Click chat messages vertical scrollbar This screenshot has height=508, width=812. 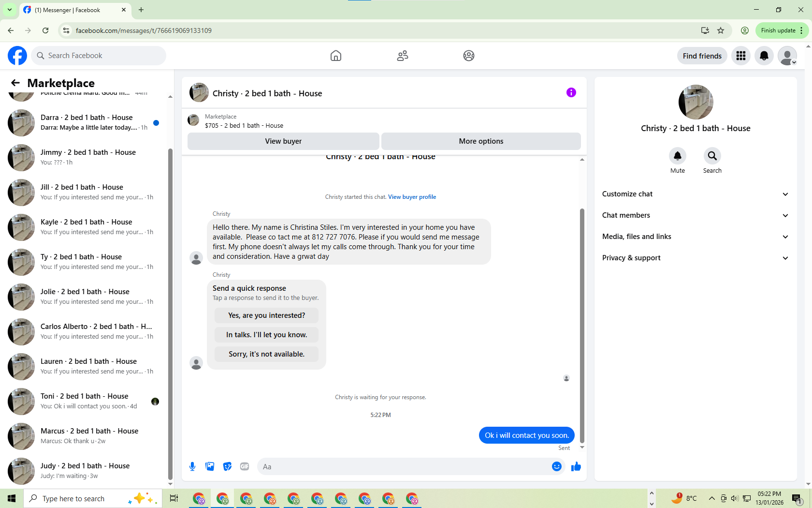pyautogui.click(x=582, y=326)
